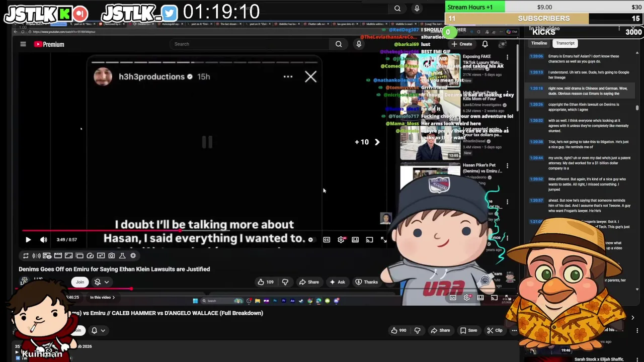644x362 pixels.
Task: Dislike the Denims Goes Off video
Action: pos(285,282)
